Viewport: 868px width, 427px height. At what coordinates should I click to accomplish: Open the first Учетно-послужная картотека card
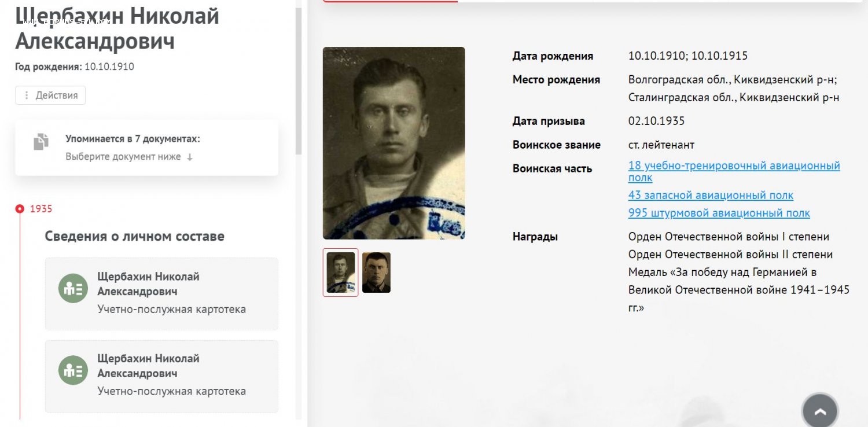[161, 294]
